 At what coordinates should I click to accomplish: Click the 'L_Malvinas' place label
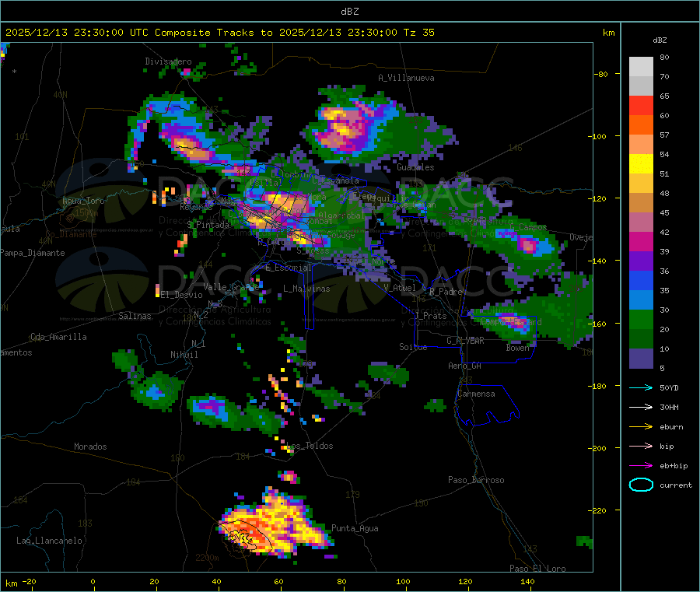306,289
